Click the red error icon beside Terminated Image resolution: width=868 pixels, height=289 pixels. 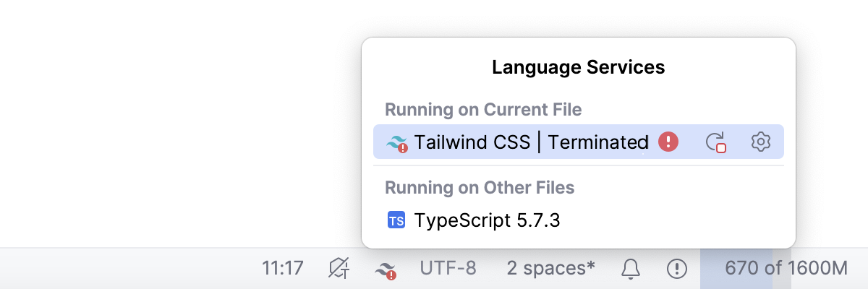pyautogui.click(x=668, y=142)
